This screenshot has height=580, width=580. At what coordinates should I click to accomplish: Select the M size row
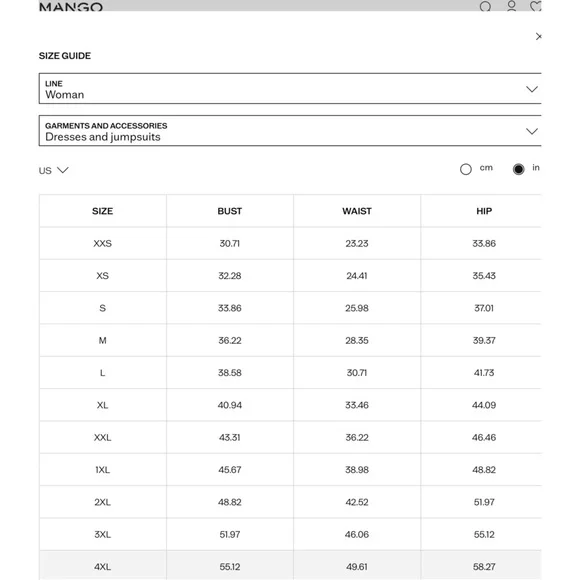coord(290,340)
